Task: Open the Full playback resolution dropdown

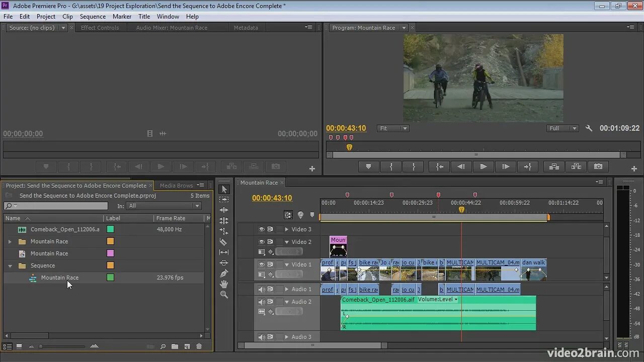Action: (x=562, y=128)
